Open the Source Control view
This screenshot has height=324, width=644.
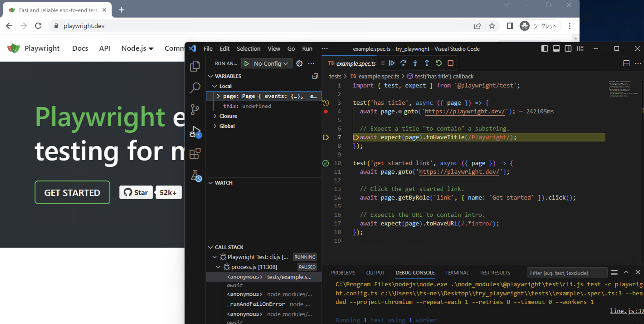(x=195, y=109)
